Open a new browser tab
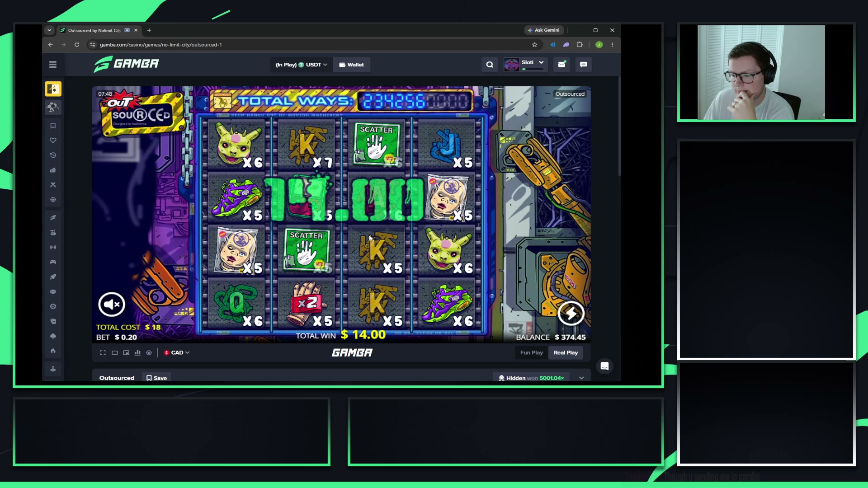 149,30
